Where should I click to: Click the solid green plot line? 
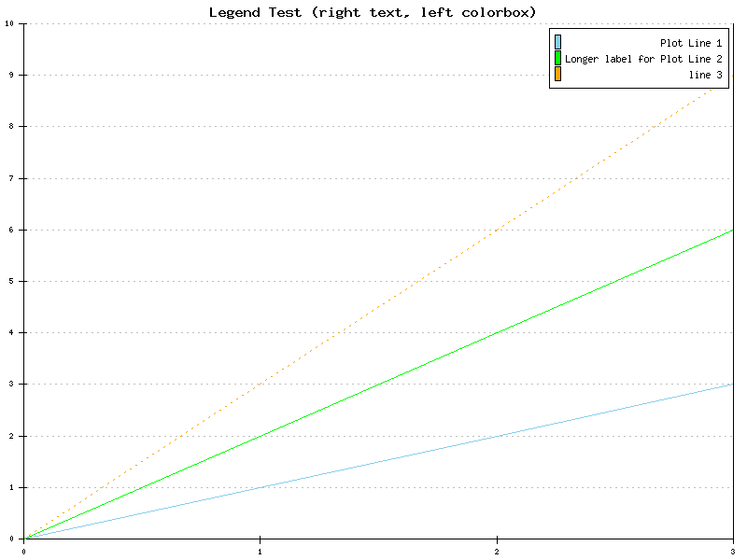click(x=379, y=385)
